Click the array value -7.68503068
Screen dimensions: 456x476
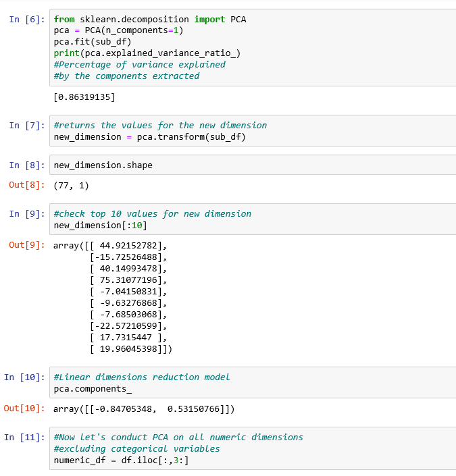tap(128, 315)
